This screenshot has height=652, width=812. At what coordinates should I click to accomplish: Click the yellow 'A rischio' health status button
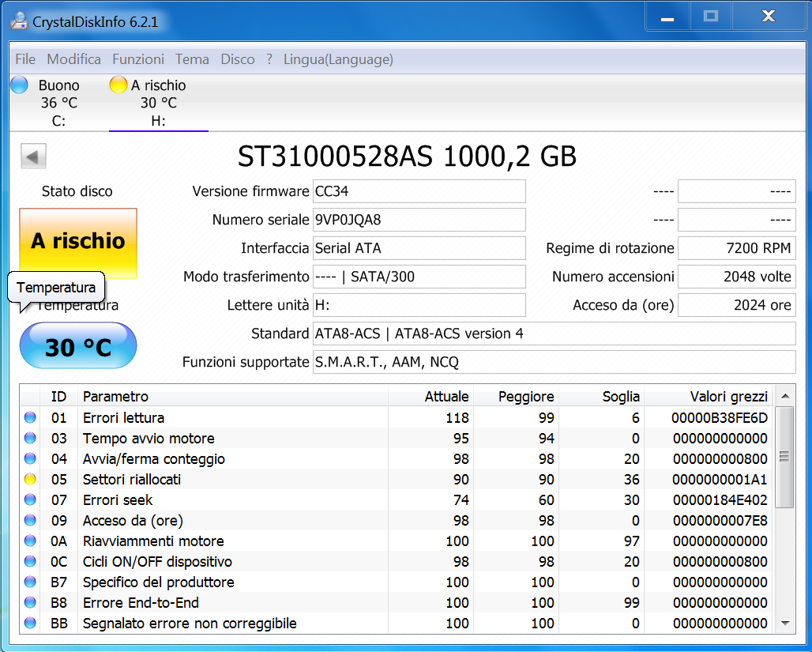pyautogui.click(x=78, y=243)
